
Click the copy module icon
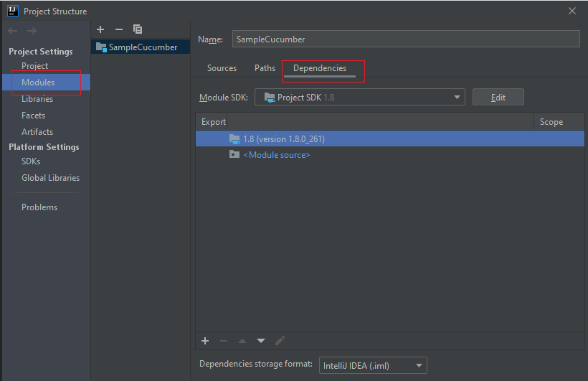[x=138, y=29]
